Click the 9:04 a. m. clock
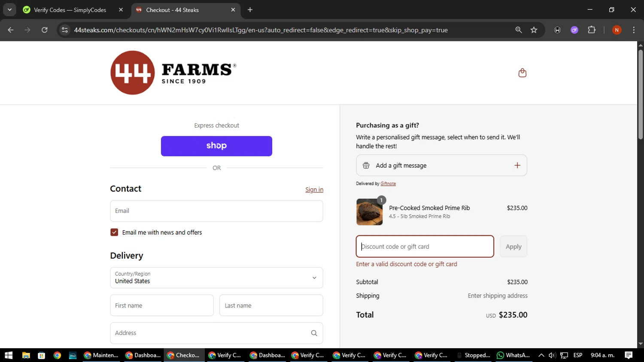The height and width of the screenshot is (362, 644). tap(603, 355)
